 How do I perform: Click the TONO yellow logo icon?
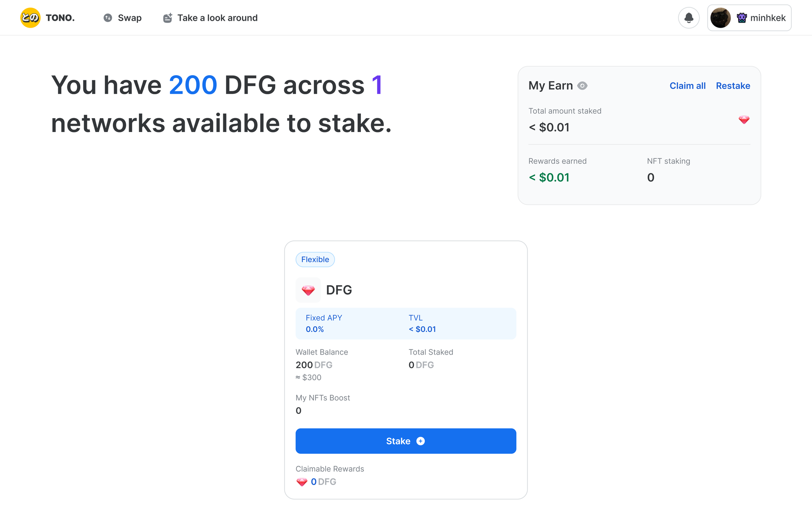30,18
